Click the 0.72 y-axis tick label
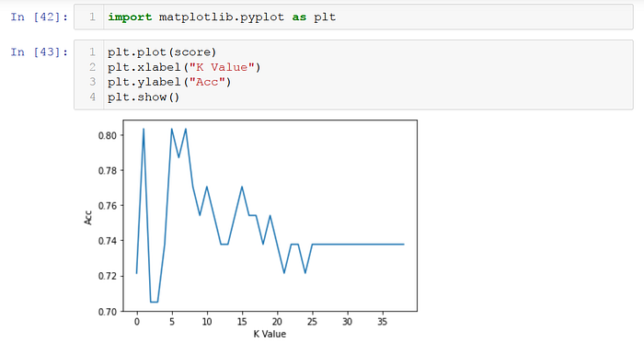The width and height of the screenshot is (644, 343). (x=108, y=276)
